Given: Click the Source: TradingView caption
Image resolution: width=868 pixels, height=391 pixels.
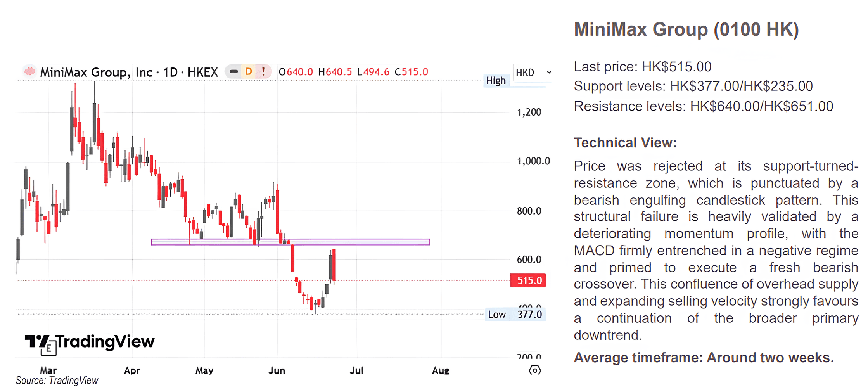Looking at the screenshot, I should pyautogui.click(x=57, y=381).
